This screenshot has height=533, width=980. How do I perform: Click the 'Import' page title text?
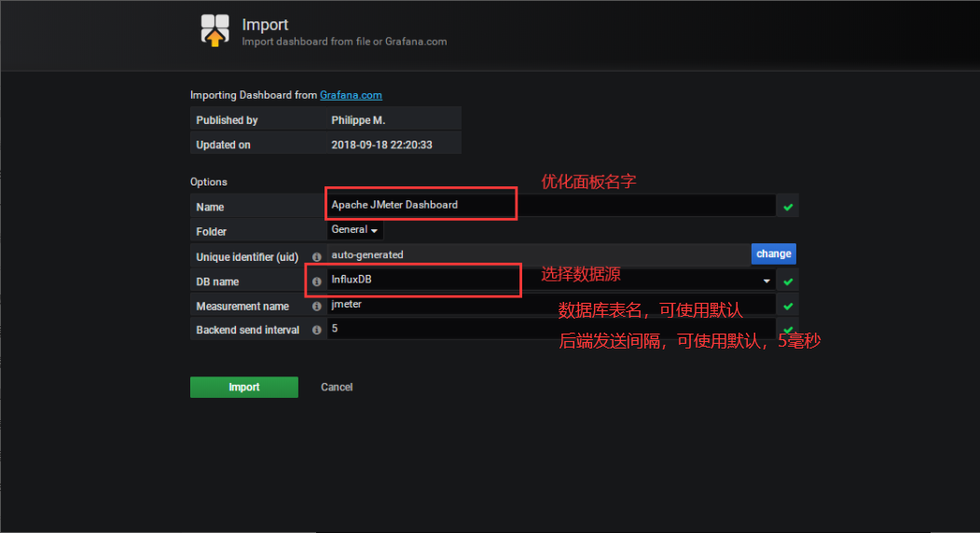[265, 25]
